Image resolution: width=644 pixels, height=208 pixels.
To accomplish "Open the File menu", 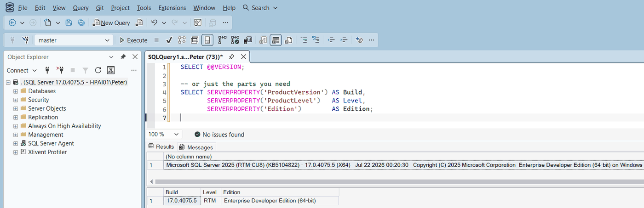I will tap(23, 8).
